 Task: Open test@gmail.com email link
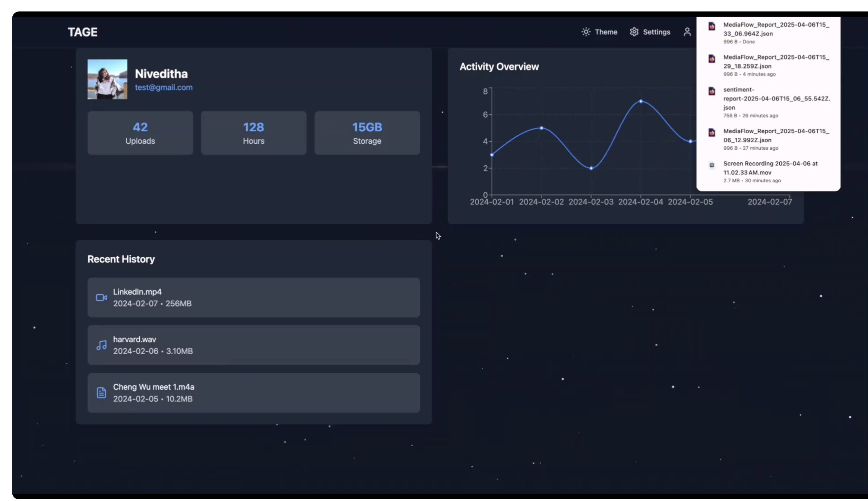[164, 88]
